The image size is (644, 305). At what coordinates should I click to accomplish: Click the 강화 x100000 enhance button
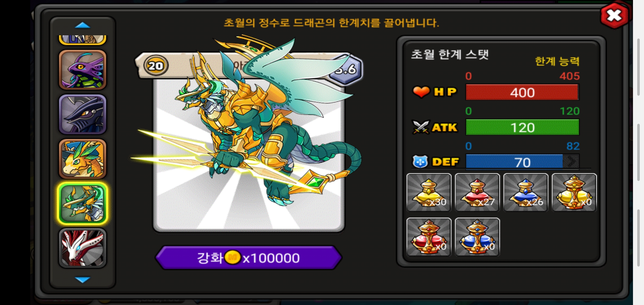249,258
